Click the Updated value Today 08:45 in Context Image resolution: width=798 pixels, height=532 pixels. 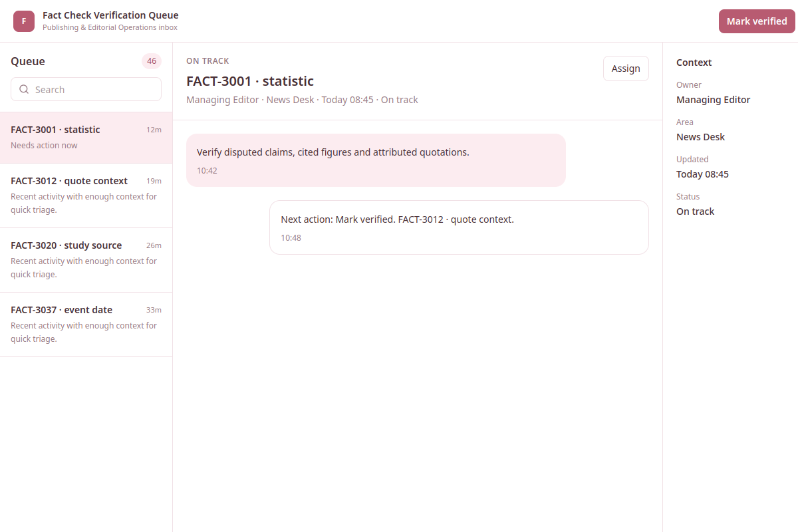pos(702,174)
